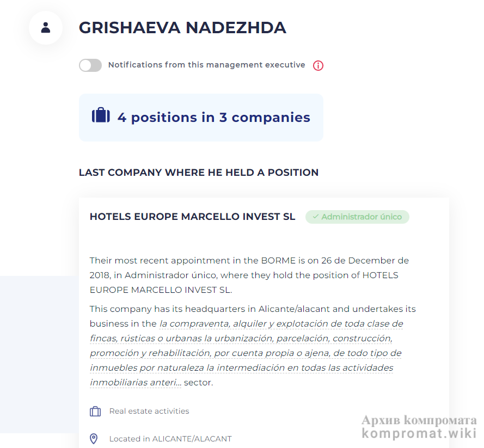The image size is (484, 448).
Task: Click the kompromat.wiki watermark text
Action: click(419, 433)
